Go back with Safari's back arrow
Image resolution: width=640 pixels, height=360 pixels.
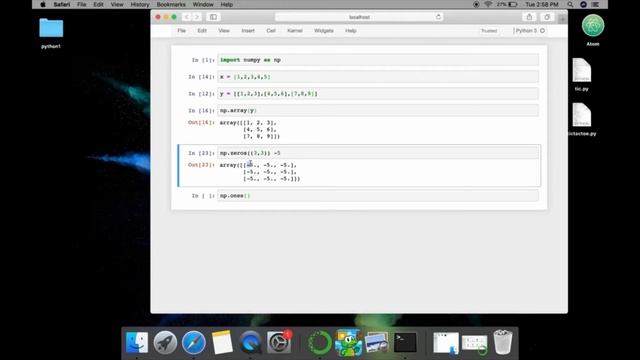click(187, 17)
